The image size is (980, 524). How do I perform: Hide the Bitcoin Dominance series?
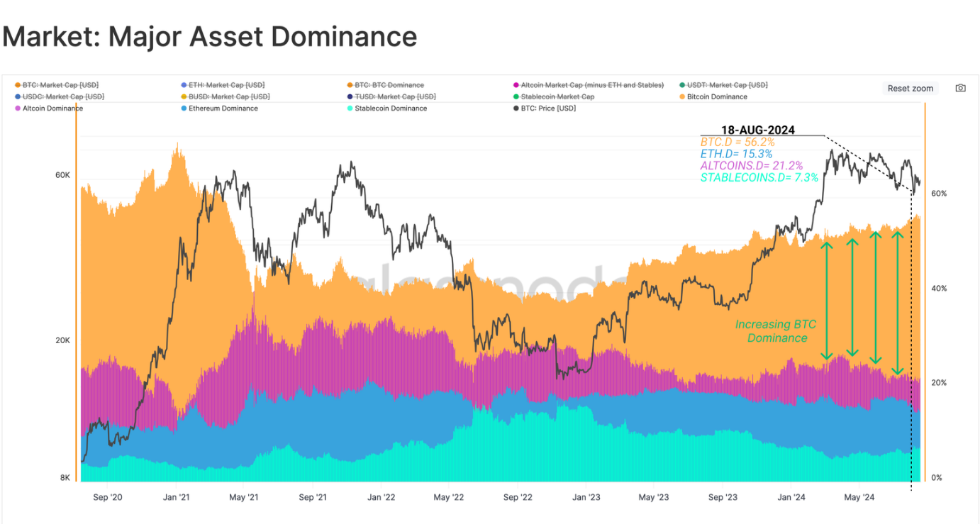(716, 96)
